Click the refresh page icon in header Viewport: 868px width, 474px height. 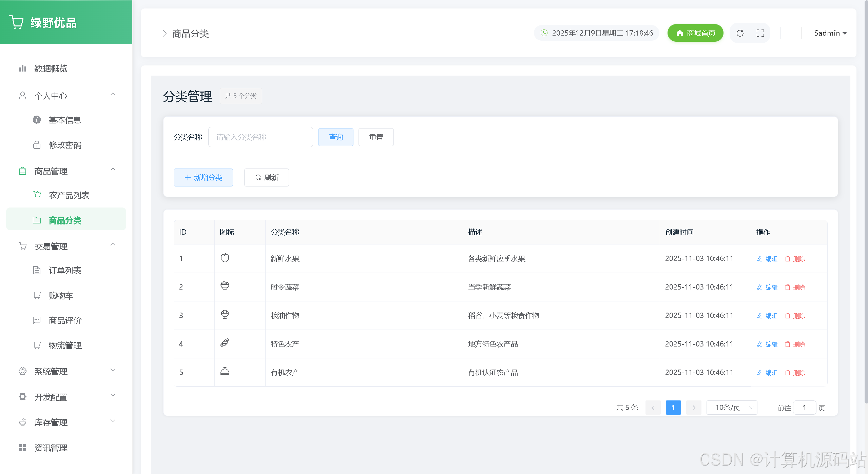coord(740,33)
